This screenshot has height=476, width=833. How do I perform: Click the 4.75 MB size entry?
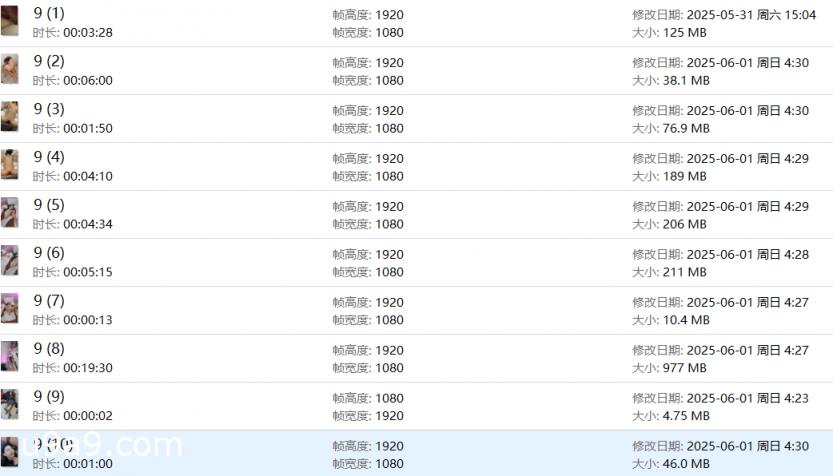686,415
